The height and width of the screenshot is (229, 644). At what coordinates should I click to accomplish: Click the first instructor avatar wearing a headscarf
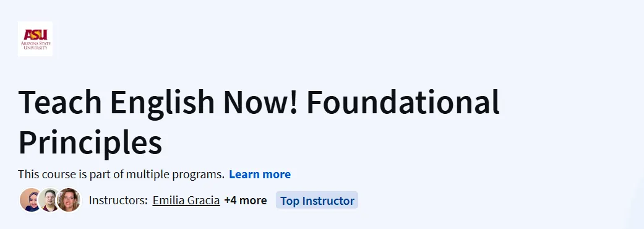point(31,201)
